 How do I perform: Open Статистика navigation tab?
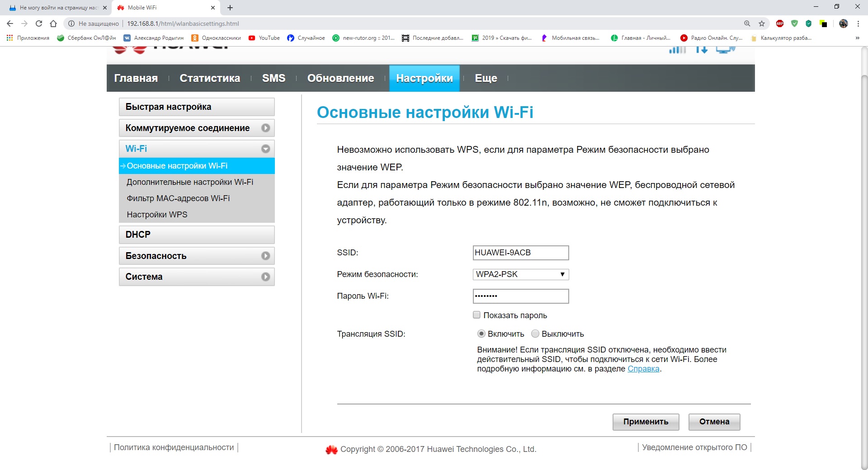click(210, 78)
